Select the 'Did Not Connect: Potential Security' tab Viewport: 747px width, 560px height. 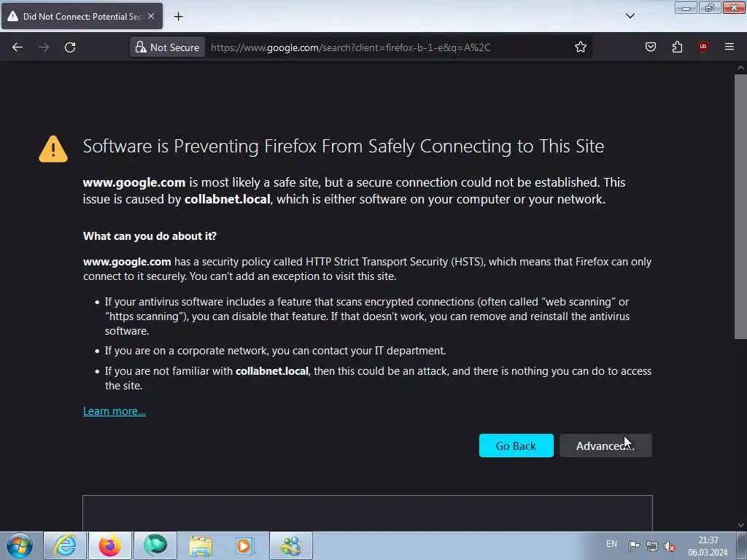[x=82, y=16]
